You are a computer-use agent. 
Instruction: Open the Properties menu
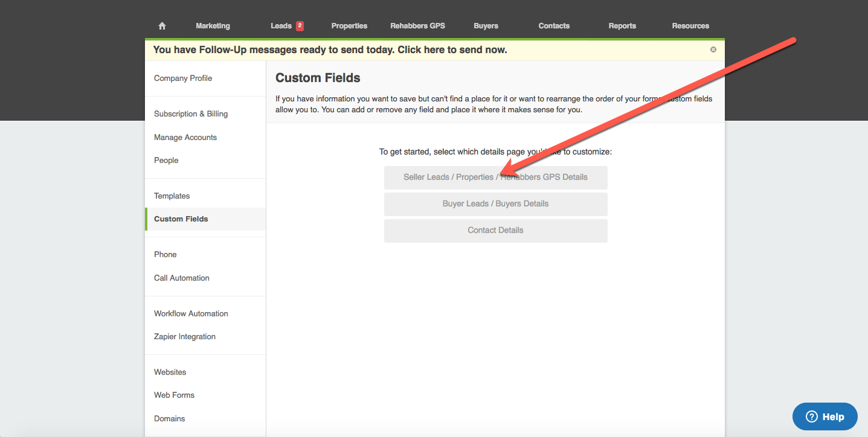tap(349, 26)
